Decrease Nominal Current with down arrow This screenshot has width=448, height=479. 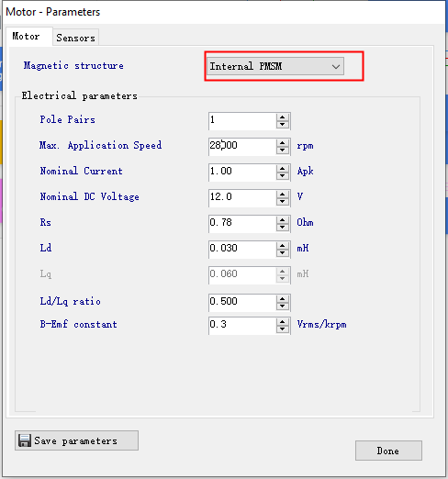283,176
